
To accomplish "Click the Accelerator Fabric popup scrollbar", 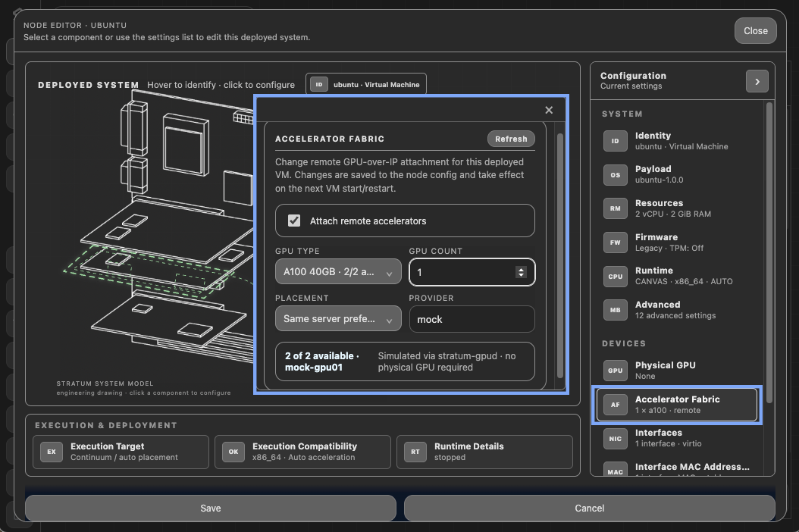I will [x=560, y=255].
